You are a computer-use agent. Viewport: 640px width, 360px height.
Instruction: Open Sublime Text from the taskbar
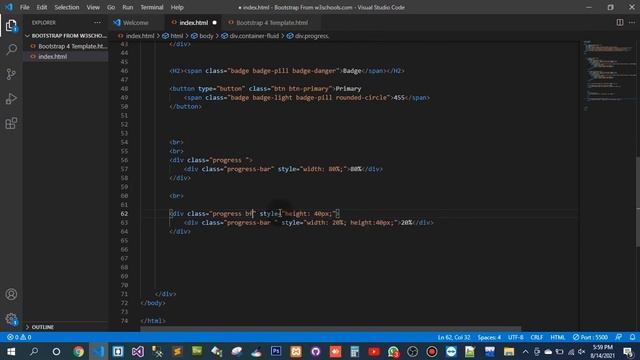click(x=177, y=351)
